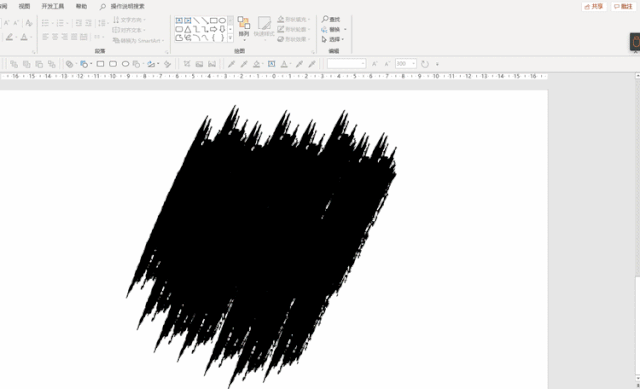Open the drawing (绘图) dialog launcher
Screen dimensions: 640x389
click(x=313, y=52)
